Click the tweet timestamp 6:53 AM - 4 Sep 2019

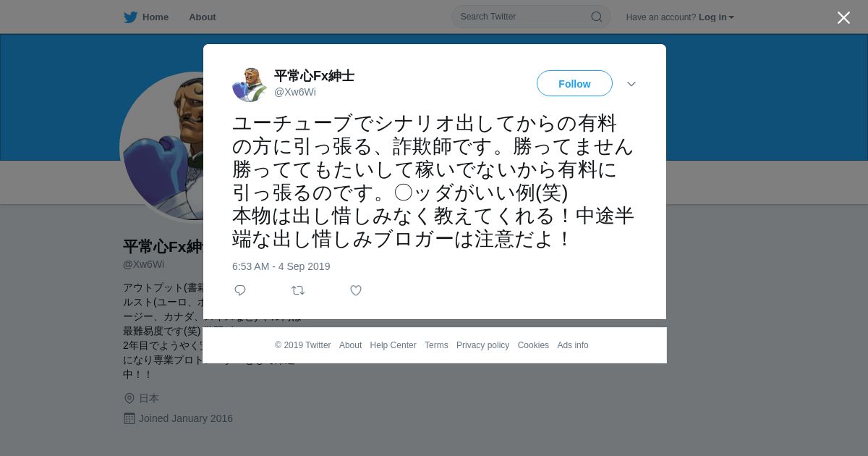281,266
